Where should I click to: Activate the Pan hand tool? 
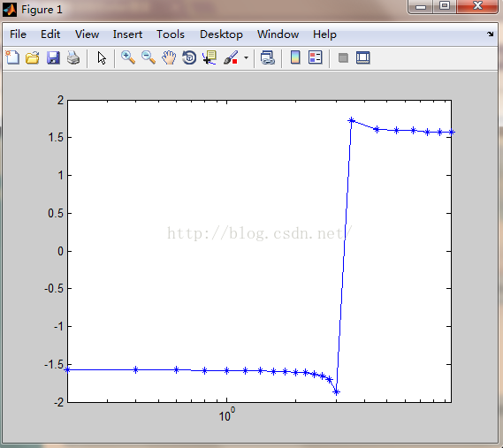pyautogui.click(x=169, y=58)
